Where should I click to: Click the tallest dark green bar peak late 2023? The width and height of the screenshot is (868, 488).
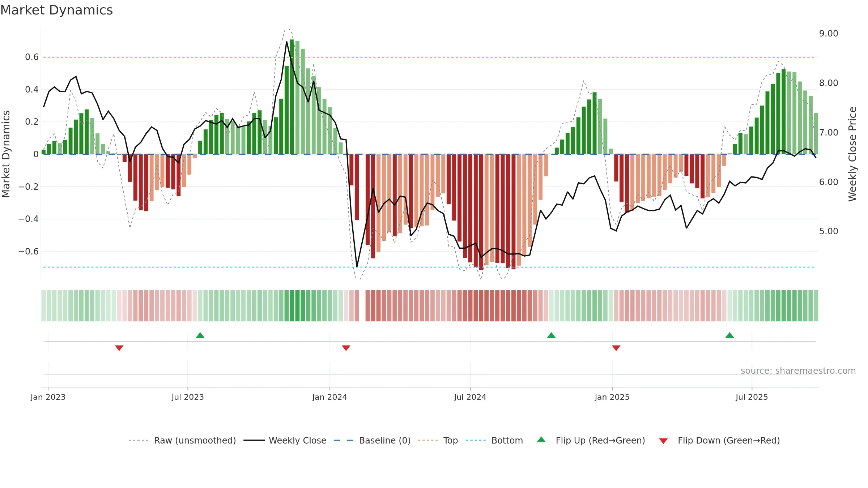click(x=292, y=97)
